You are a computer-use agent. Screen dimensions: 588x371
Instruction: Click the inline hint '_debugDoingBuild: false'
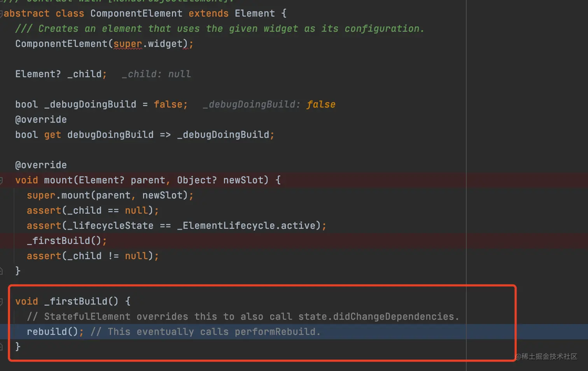[269, 105]
